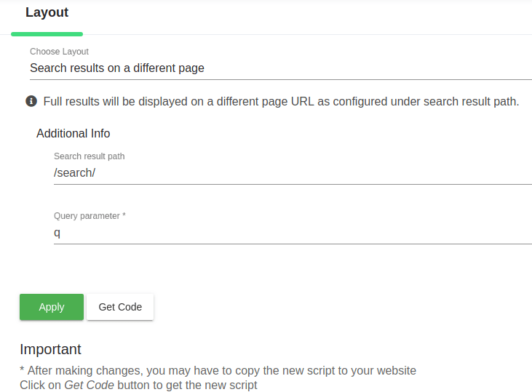Click the 'After making changes' note line
The height and width of the screenshot is (392, 532).
pos(218,371)
